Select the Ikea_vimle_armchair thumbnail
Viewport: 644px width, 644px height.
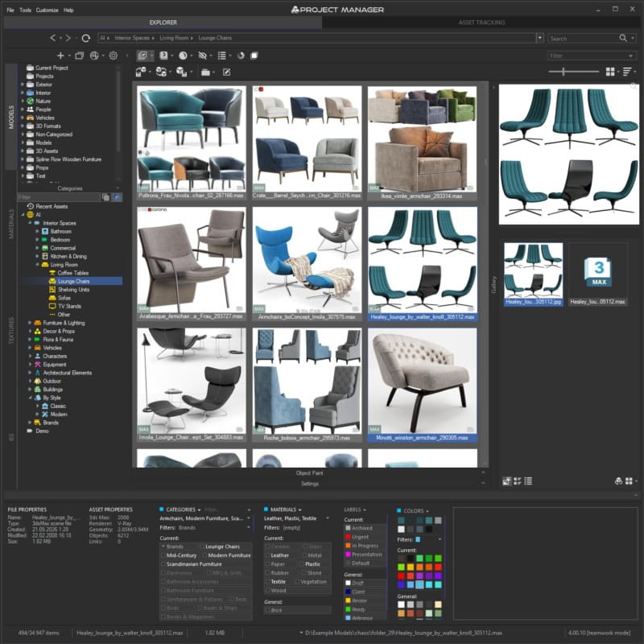tap(422, 143)
